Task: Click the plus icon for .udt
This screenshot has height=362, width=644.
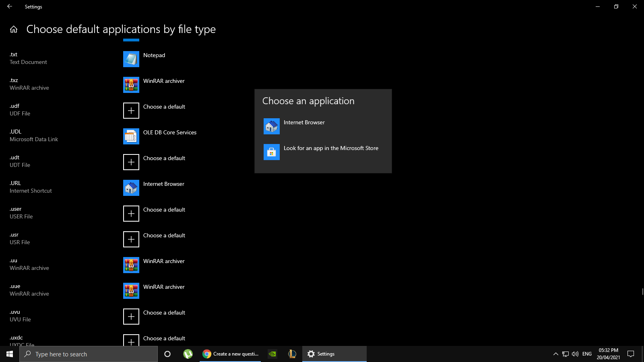Action: [x=131, y=162]
